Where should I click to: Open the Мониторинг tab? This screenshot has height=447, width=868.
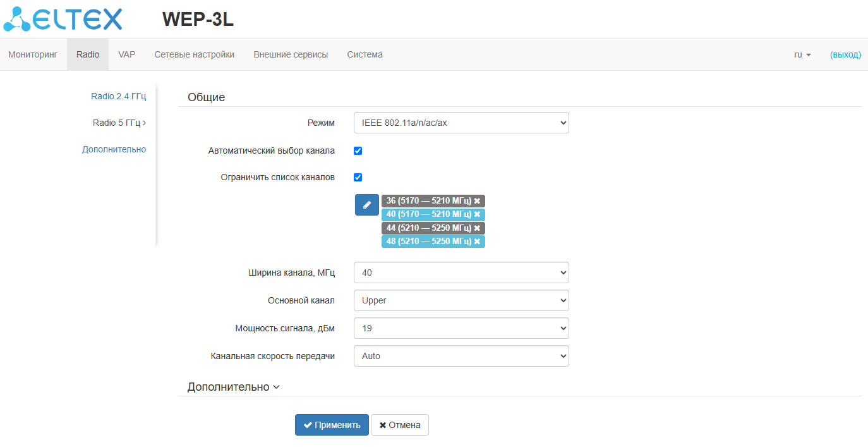[x=33, y=55]
